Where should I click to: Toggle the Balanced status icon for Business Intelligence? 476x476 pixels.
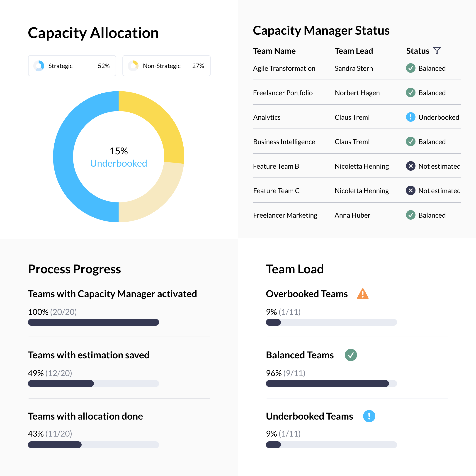click(410, 142)
